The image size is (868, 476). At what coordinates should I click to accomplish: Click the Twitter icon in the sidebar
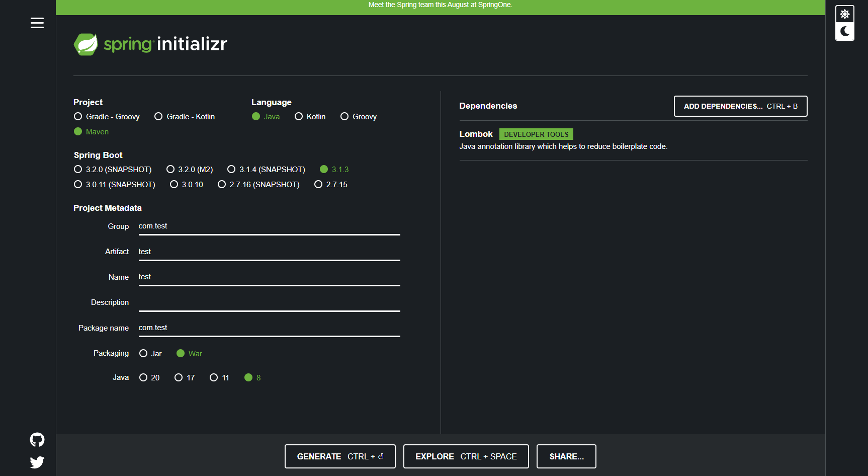(x=37, y=462)
